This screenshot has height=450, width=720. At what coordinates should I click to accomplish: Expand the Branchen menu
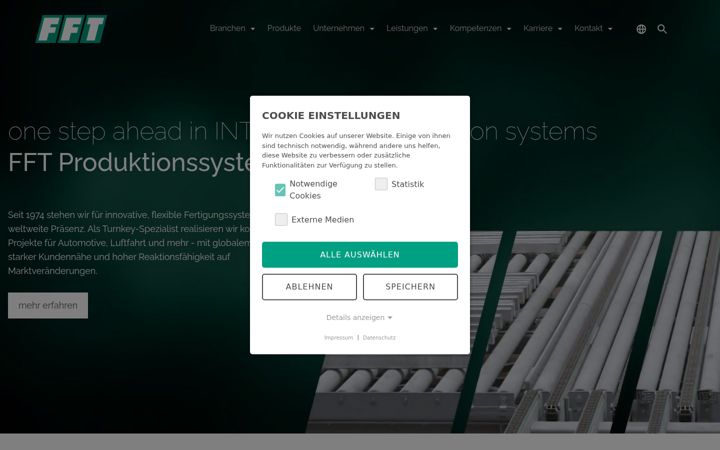point(232,28)
